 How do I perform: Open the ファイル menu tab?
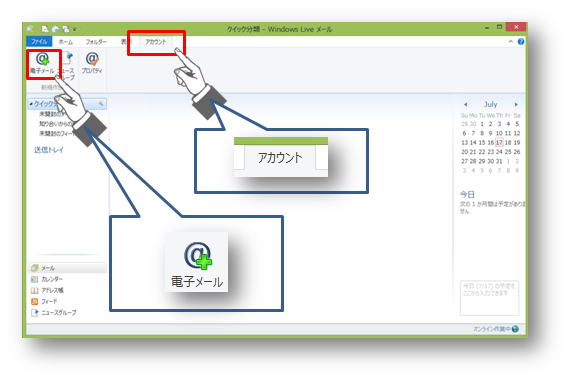[x=39, y=41]
